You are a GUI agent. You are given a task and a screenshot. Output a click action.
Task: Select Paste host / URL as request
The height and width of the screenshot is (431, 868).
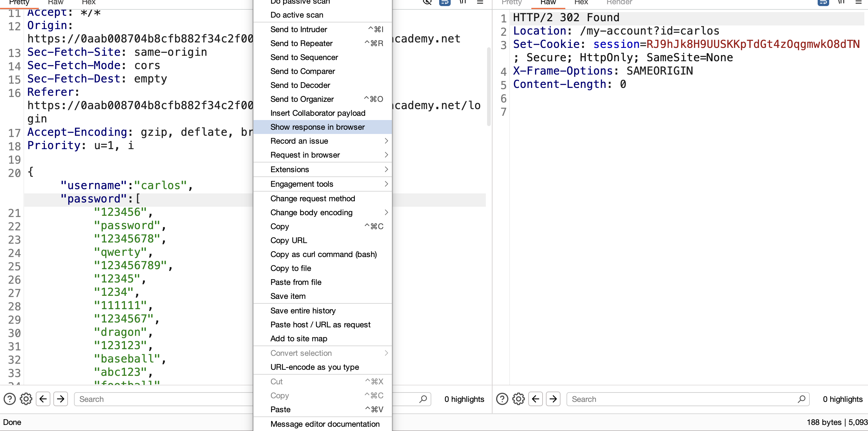[323, 325]
